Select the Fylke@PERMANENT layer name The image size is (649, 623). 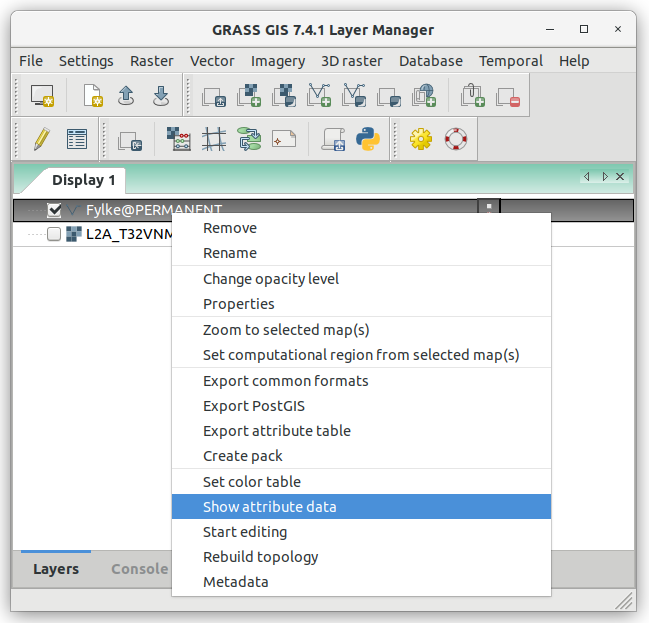coord(154,210)
